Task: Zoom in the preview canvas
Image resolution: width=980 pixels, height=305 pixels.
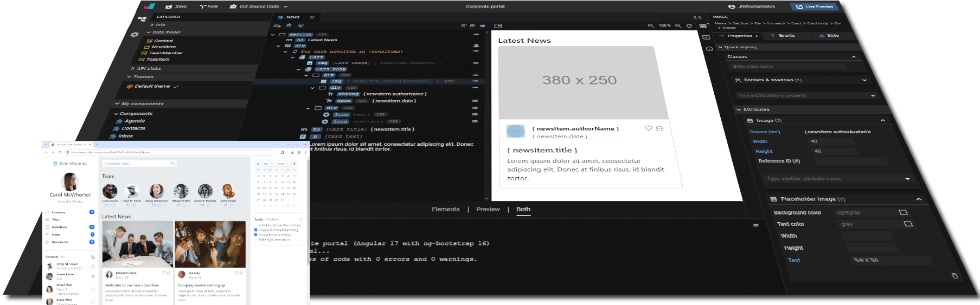Action: point(678,25)
